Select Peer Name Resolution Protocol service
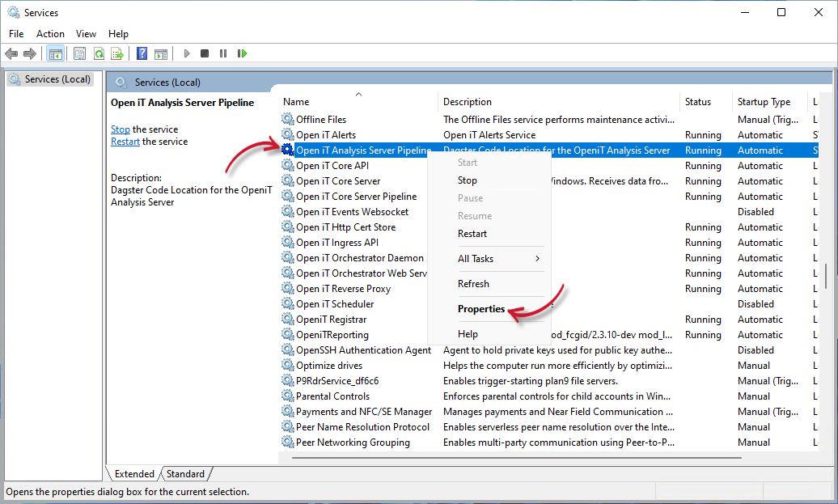The image size is (838, 504). [x=362, y=427]
